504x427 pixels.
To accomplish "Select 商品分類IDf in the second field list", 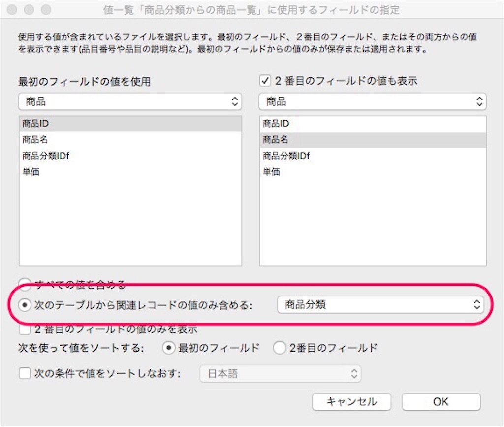I will point(373,156).
